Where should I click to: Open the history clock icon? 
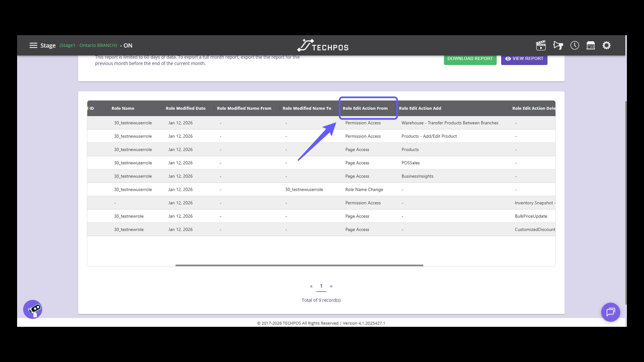coord(574,45)
